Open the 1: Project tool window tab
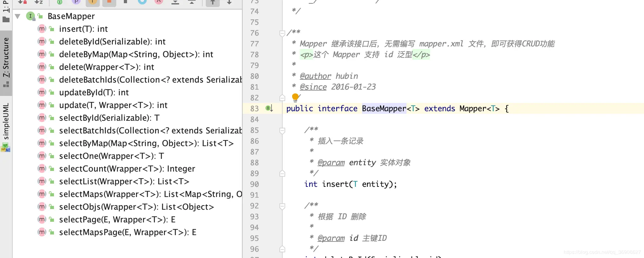Image resolution: width=644 pixels, height=258 pixels. 6,12
